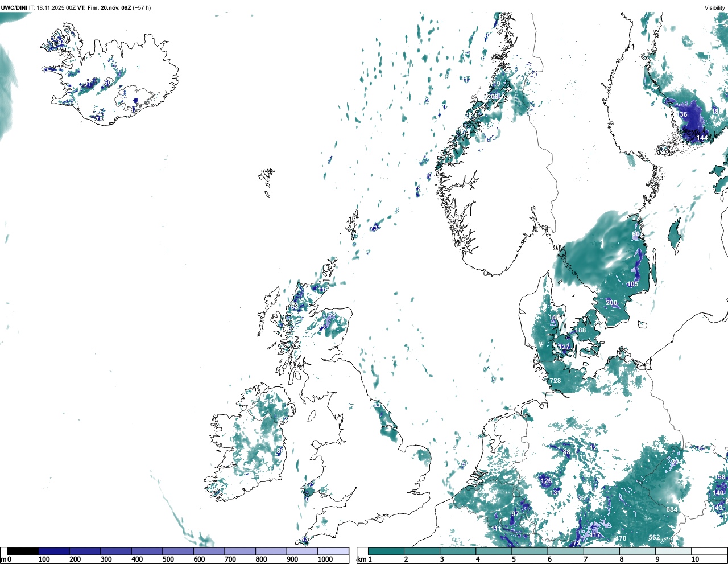
Task: Click the "117" visibility value on the map
Action: [x=595, y=535]
